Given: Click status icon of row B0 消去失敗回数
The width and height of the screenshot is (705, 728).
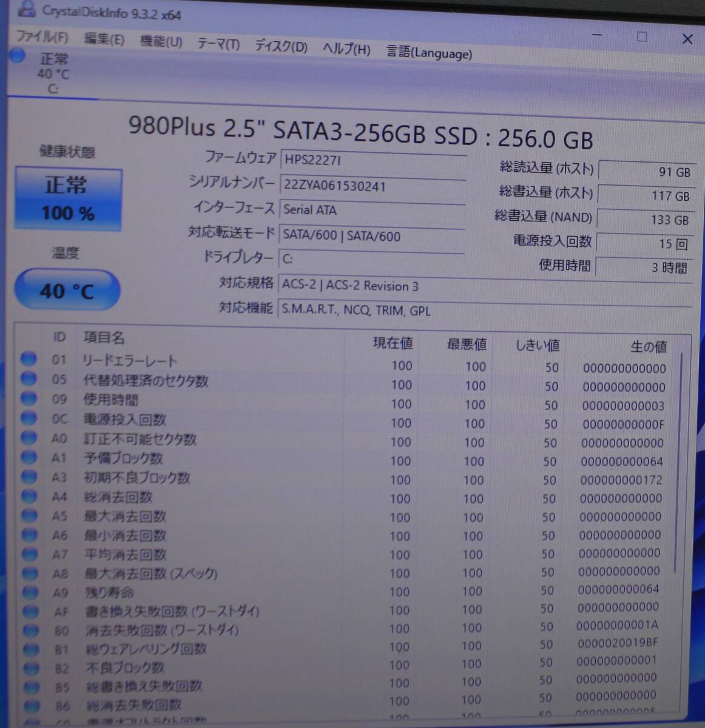Looking at the screenshot, I should coord(30,630).
